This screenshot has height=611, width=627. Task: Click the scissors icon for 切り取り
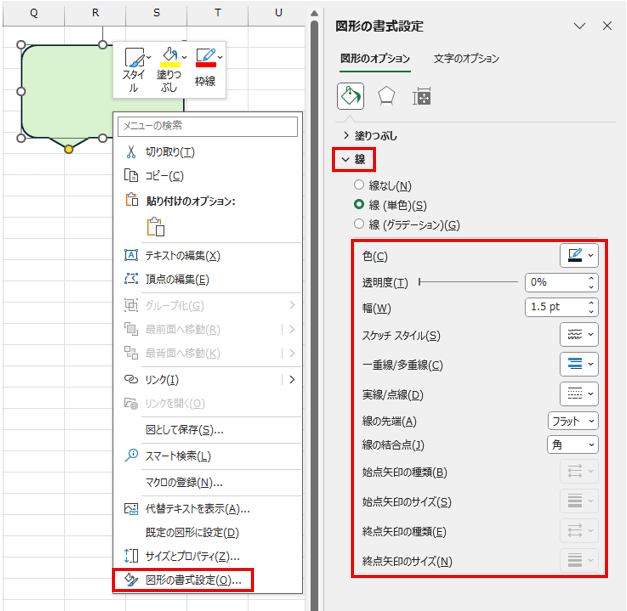[x=131, y=152]
